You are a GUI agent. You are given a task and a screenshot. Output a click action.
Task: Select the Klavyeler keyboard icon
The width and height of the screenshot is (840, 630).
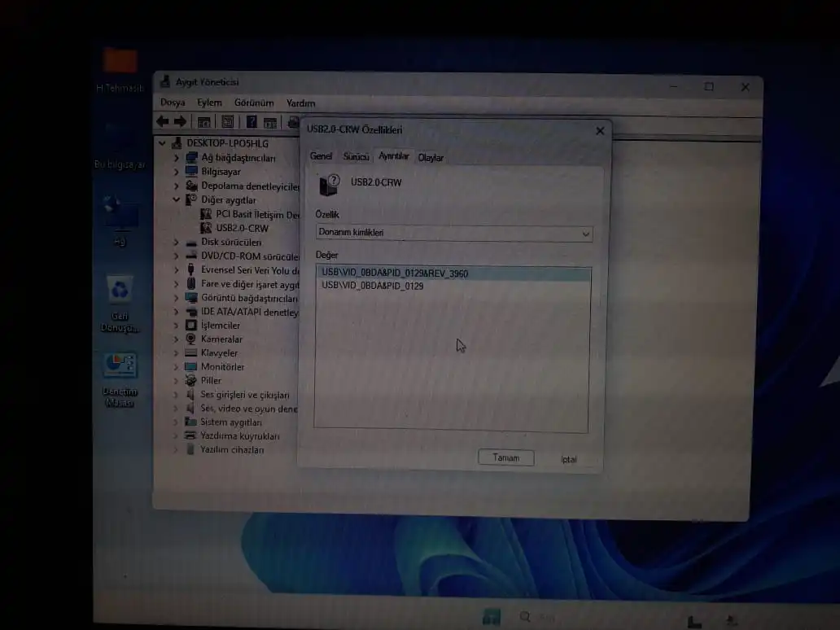pos(190,352)
